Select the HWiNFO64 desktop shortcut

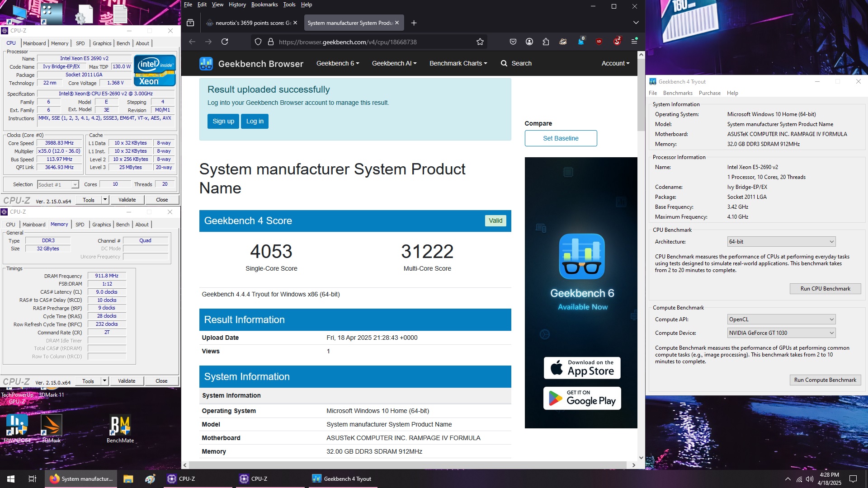[17, 429]
